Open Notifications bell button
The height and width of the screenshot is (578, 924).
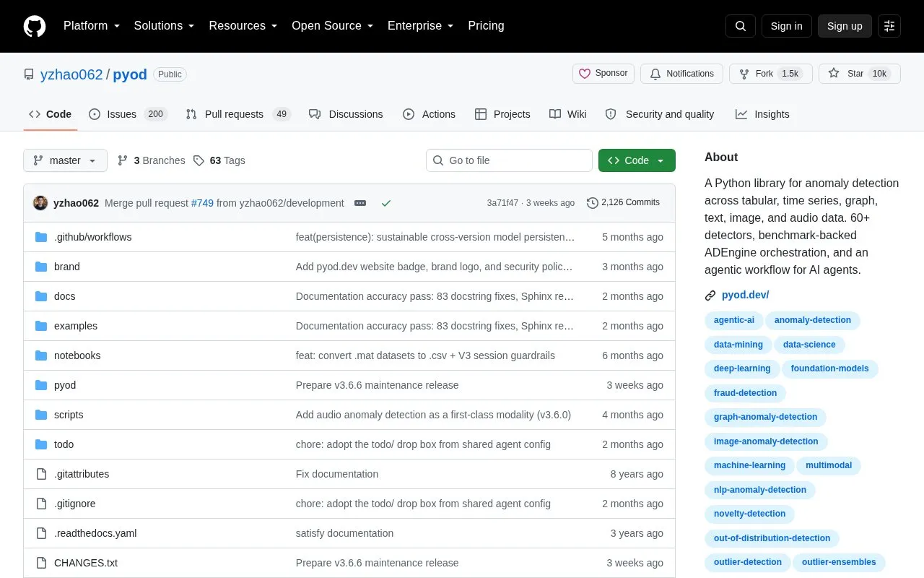tap(682, 74)
